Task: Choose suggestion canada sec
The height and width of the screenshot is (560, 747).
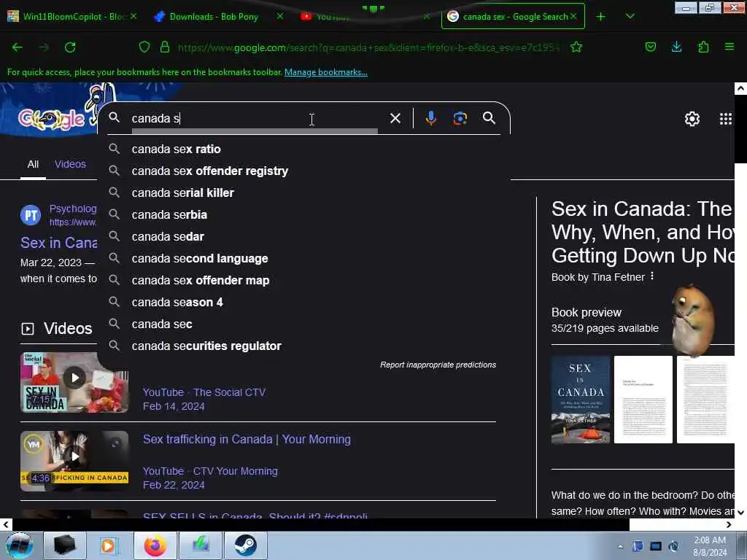Action: point(303,324)
